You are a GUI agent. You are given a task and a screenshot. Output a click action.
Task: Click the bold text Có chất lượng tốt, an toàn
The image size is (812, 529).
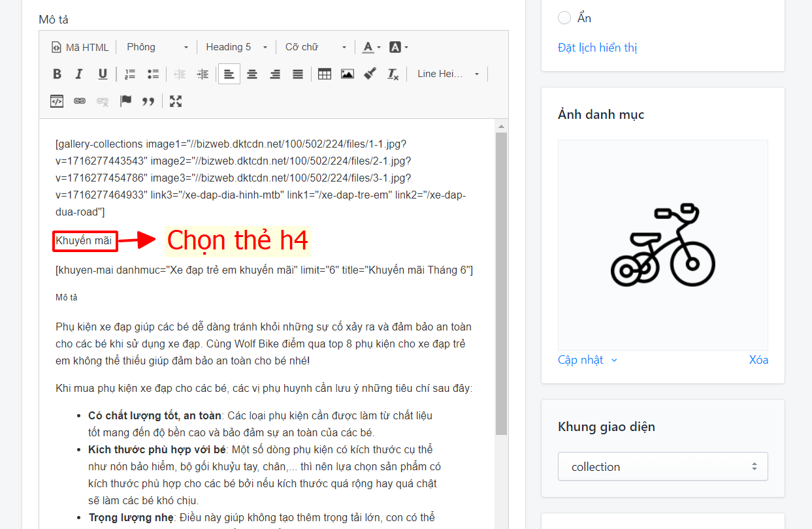[155, 415]
